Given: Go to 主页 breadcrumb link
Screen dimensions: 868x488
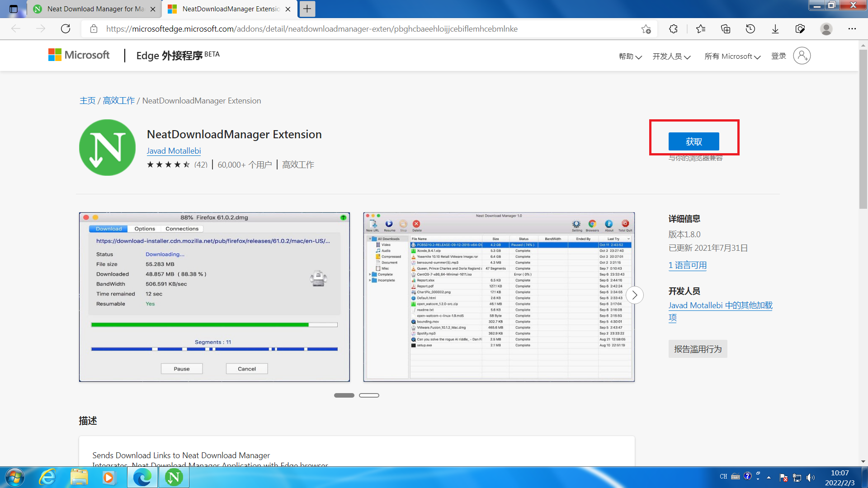Looking at the screenshot, I should (x=87, y=101).
